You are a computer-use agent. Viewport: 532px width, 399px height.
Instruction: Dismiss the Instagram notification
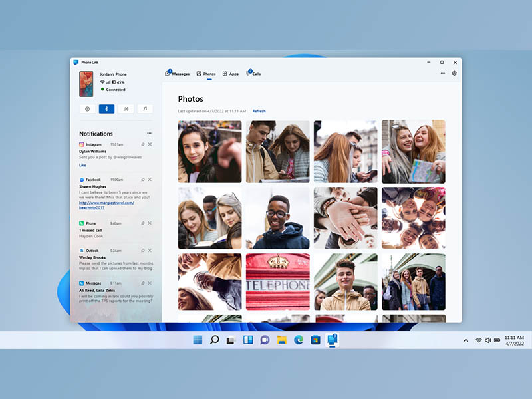(150, 144)
